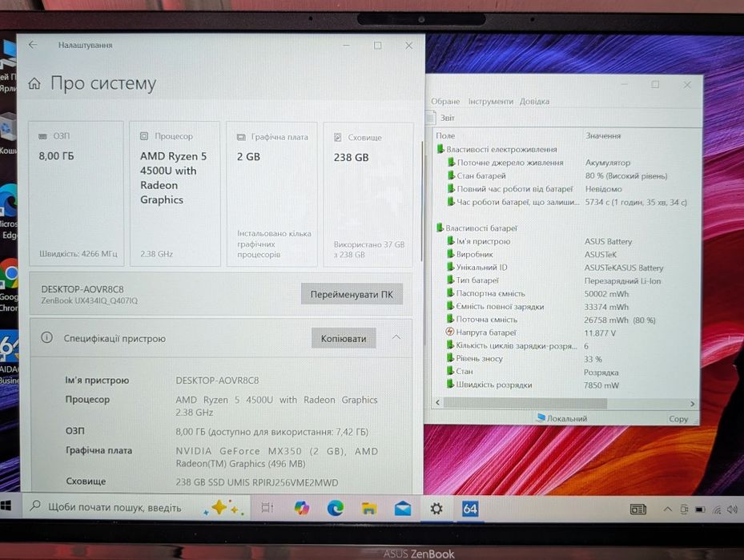
Task: Collapse Властивості батареї tree group
Action: coord(440,228)
